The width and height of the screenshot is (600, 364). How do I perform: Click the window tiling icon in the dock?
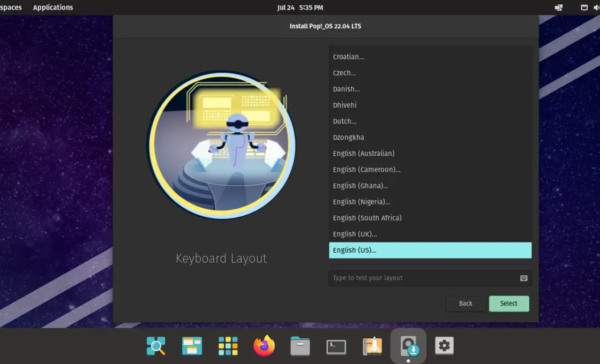191,346
